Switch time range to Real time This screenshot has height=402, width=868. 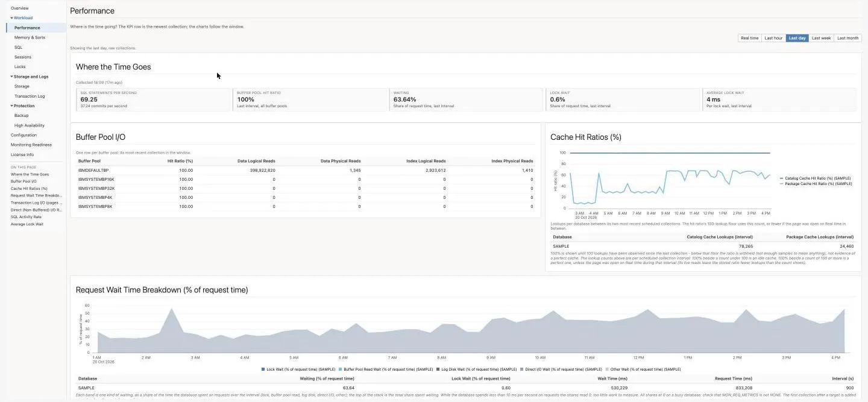pos(749,38)
